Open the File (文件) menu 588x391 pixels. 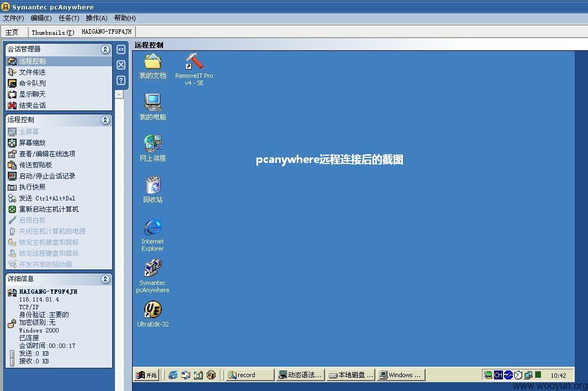click(13, 18)
